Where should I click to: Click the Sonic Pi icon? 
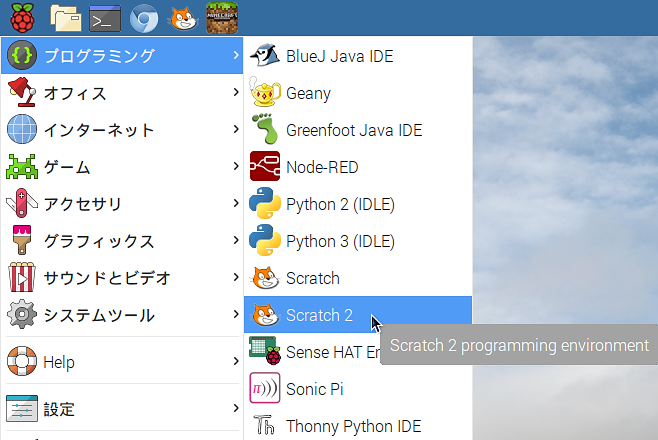(x=265, y=388)
